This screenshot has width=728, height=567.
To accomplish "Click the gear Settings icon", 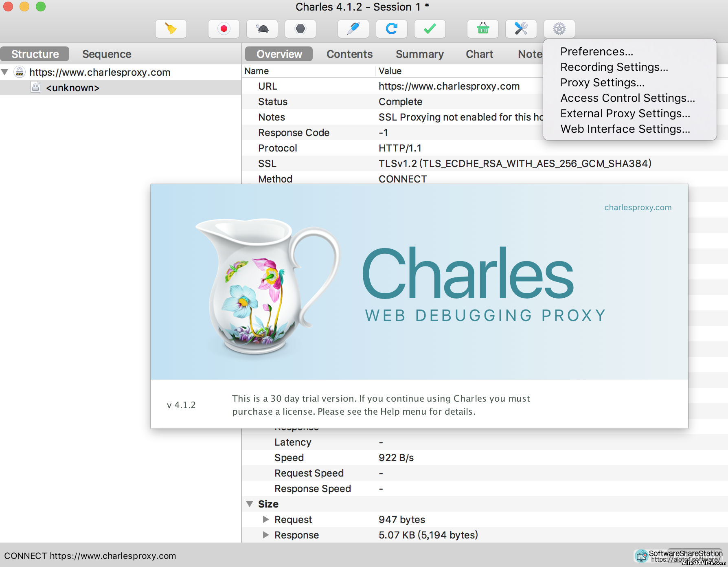I will point(559,29).
